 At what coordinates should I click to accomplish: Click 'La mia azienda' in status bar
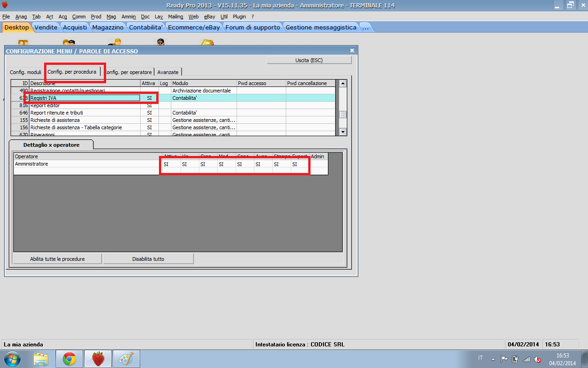(23, 345)
